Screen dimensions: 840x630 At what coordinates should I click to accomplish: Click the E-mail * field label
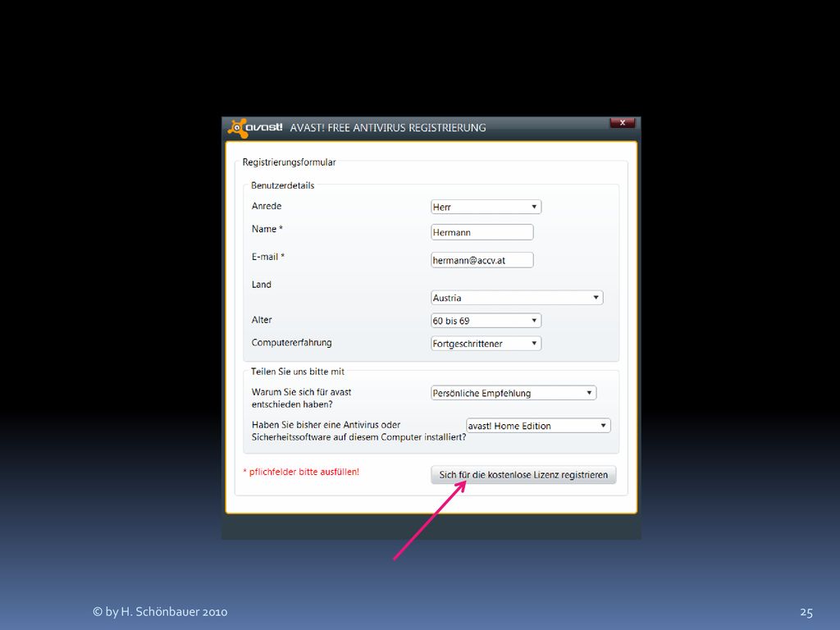click(268, 257)
